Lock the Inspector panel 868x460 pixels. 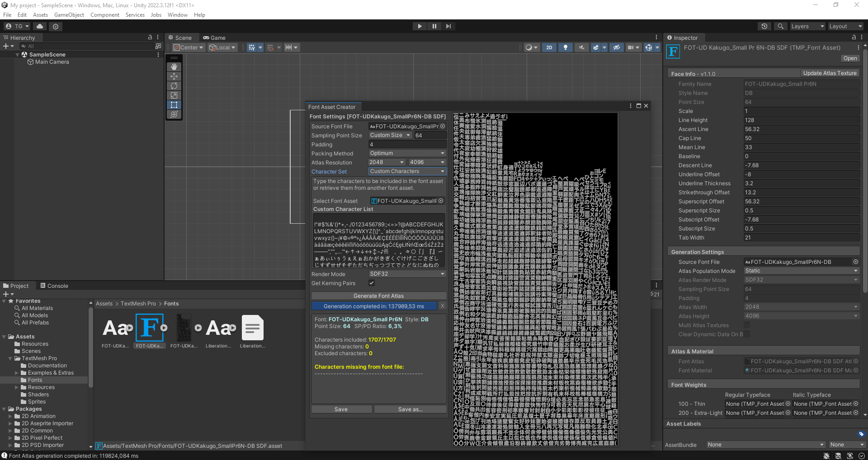point(854,38)
